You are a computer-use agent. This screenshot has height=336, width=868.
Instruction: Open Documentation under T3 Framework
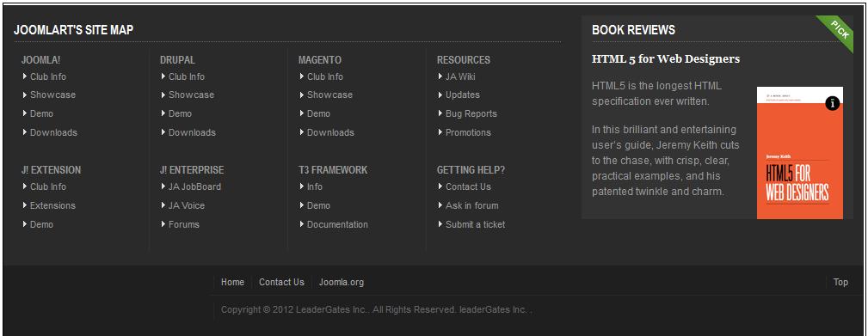pyautogui.click(x=337, y=224)
